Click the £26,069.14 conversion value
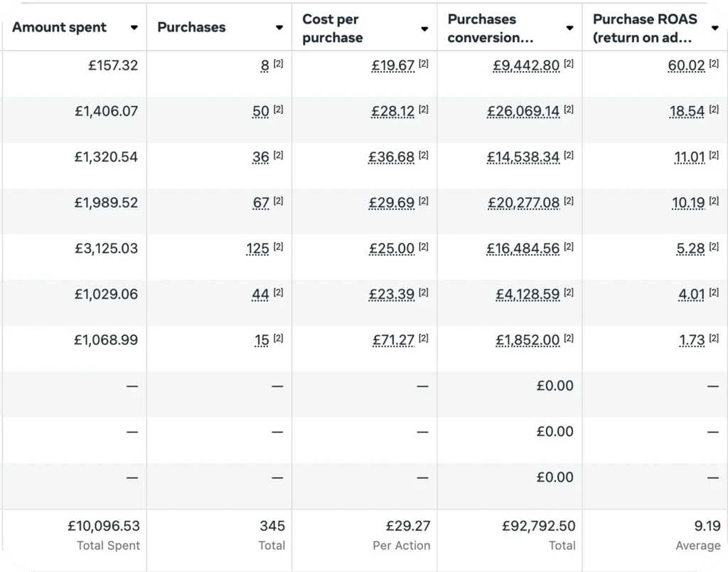728x572 pixels. [523, 112]
